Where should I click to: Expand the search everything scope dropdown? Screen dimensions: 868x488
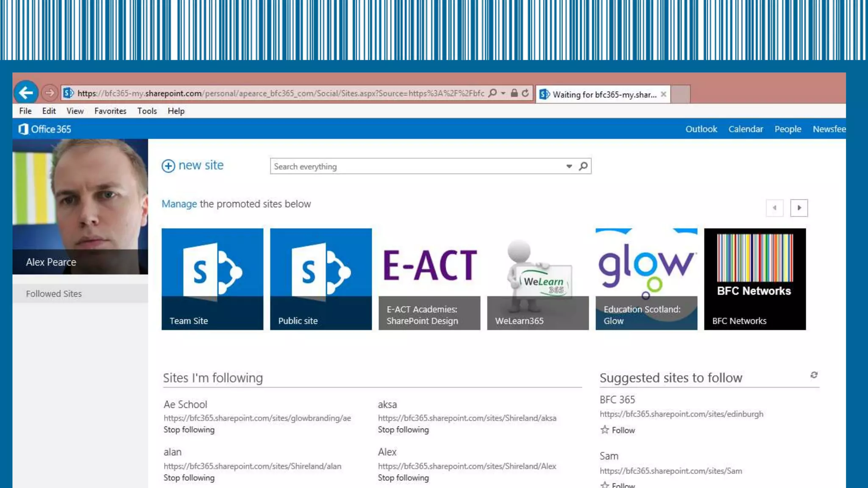[569, 166]
